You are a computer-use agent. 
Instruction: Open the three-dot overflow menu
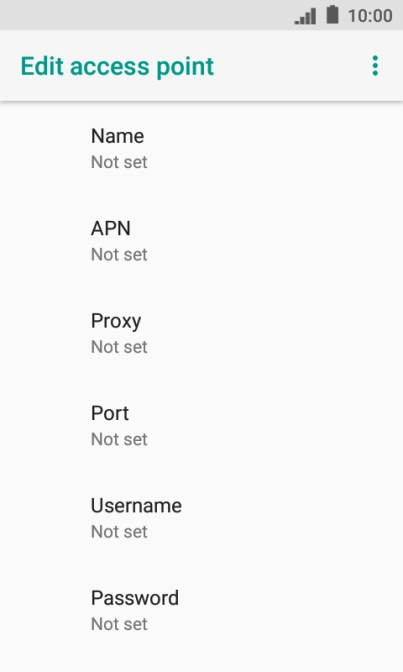coord(375,66)
